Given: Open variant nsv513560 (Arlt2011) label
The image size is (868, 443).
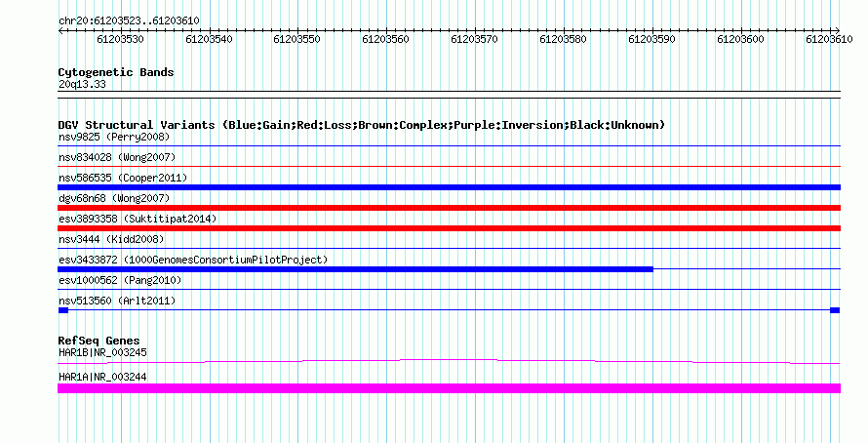Looking at the screenshot, I should pyautogui.click(x=117, y=301).
